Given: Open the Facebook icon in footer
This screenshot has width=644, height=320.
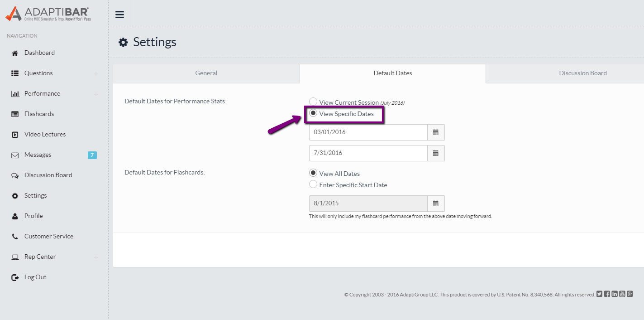Looking at the screenshot, I should click(x=607, y=294).
